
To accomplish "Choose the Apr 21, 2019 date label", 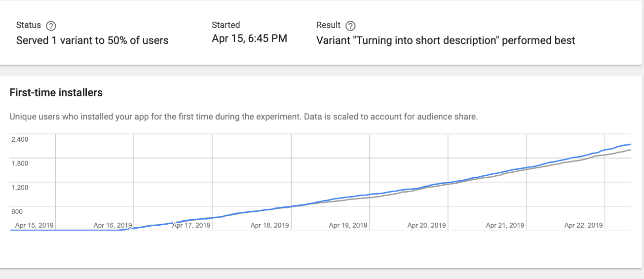I will [x=505, y=225].
